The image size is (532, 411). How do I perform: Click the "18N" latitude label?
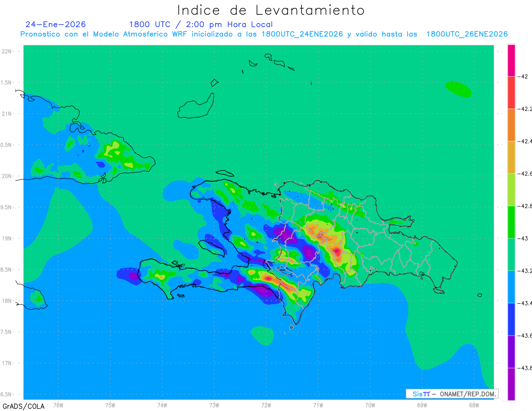(x=7, y=301)
